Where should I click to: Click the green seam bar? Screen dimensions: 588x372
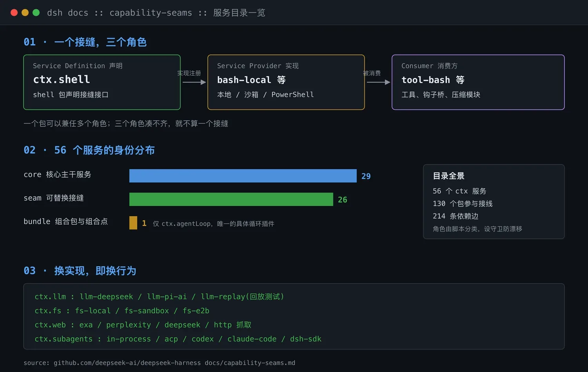tap(231, 199)
